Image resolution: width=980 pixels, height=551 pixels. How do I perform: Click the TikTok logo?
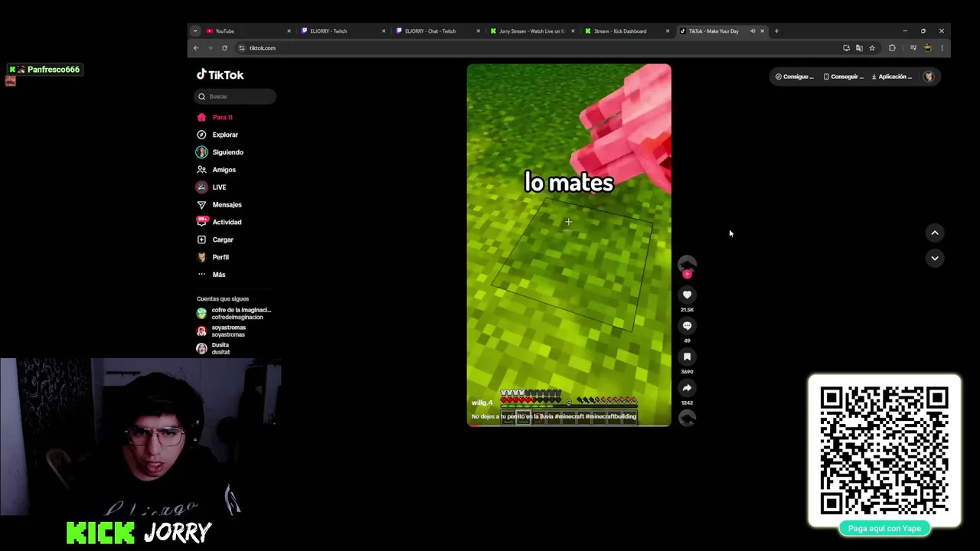coord(220,75)
